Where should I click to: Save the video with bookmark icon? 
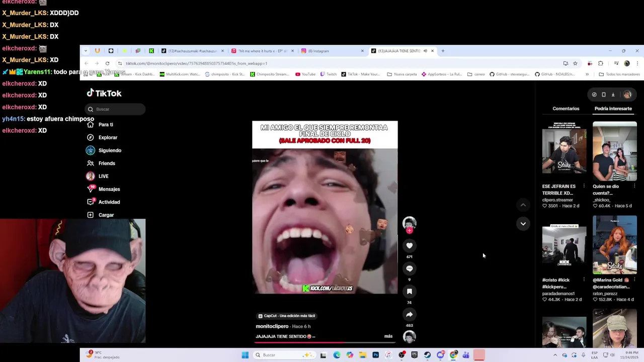(409, 292)
